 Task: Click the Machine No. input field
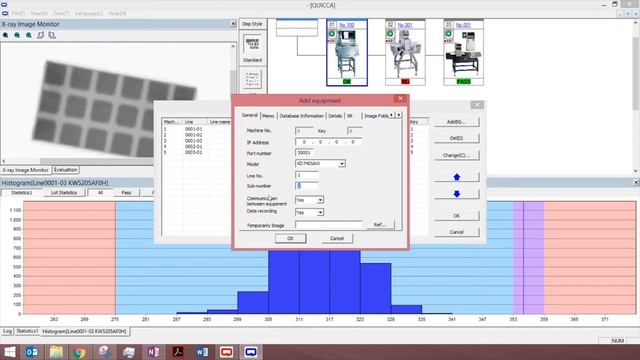click(304, 131)
